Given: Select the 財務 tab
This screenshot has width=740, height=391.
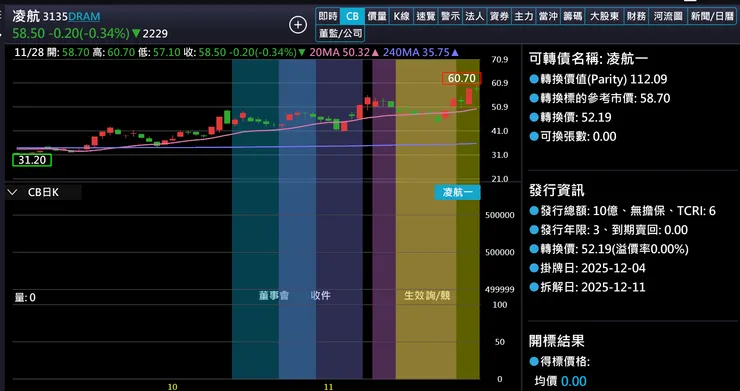Looking at the screenshot, I should pos(636,17).
